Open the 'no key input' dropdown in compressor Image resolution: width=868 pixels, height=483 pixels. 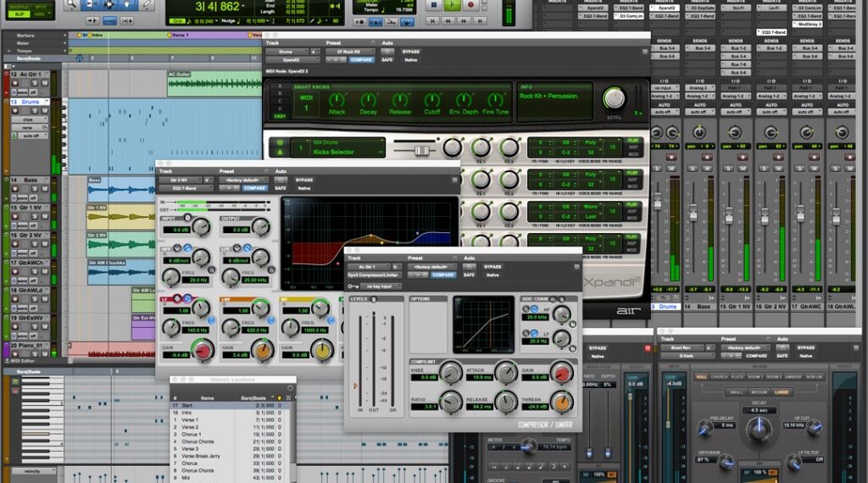click(381, 286)
